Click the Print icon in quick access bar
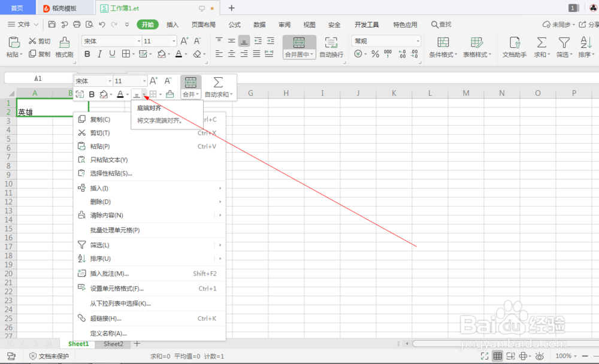 tap(77, 25)
